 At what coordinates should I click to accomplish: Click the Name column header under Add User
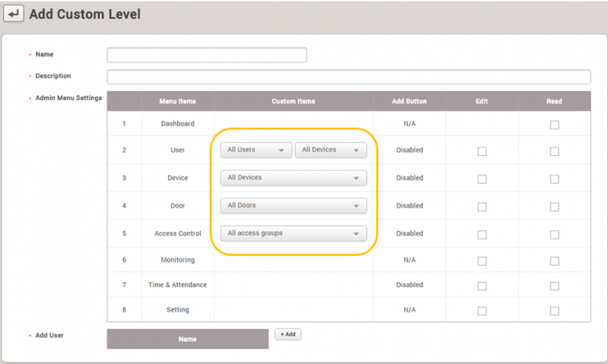point(188,339)
